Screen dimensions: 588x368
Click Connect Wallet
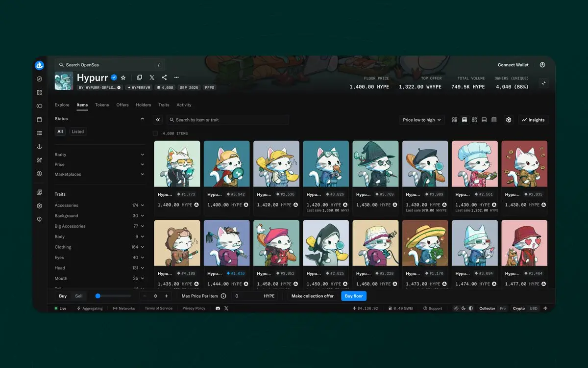(x=513, y=65)
